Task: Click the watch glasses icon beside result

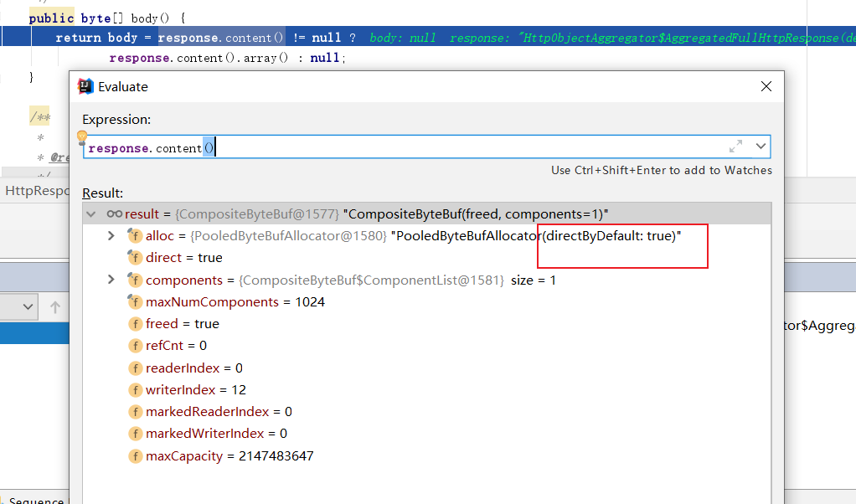Action: pyautogui.click(x=115, y=214)
